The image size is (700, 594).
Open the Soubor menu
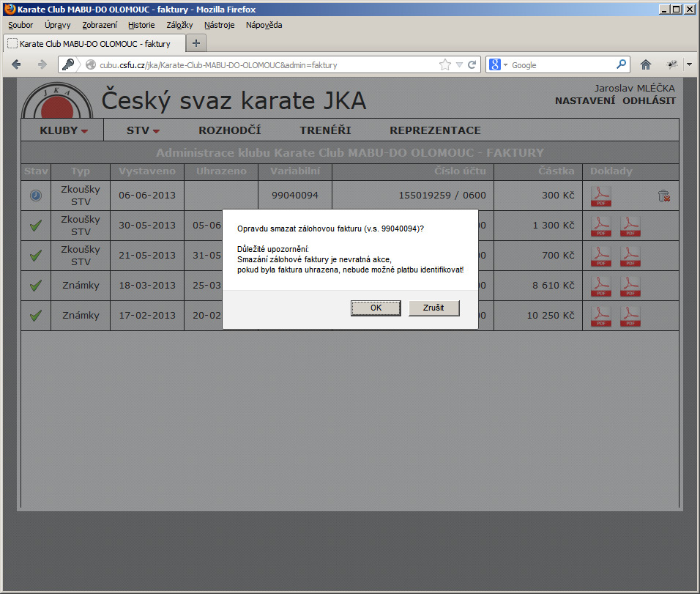point(21,25)
